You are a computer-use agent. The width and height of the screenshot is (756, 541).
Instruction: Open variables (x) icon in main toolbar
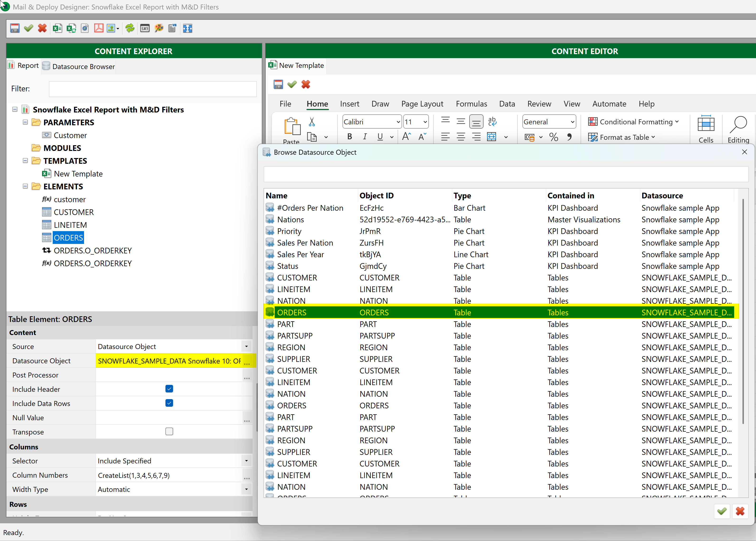point(145,28)
